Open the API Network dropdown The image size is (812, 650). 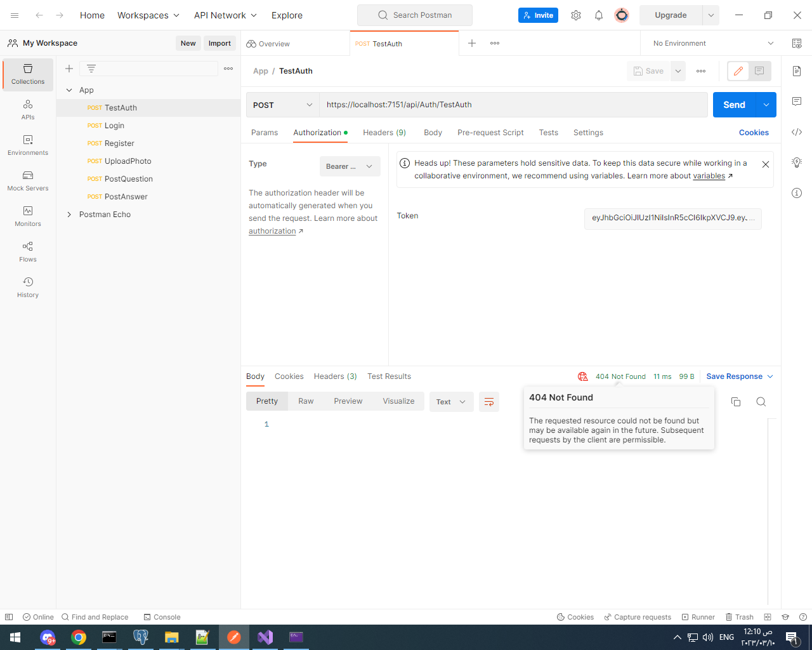[x=226, y=15]
